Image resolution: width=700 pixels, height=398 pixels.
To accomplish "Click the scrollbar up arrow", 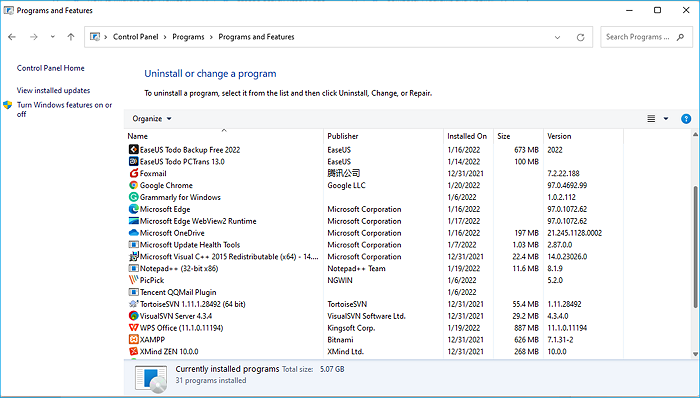I will (x=695, y=134).
